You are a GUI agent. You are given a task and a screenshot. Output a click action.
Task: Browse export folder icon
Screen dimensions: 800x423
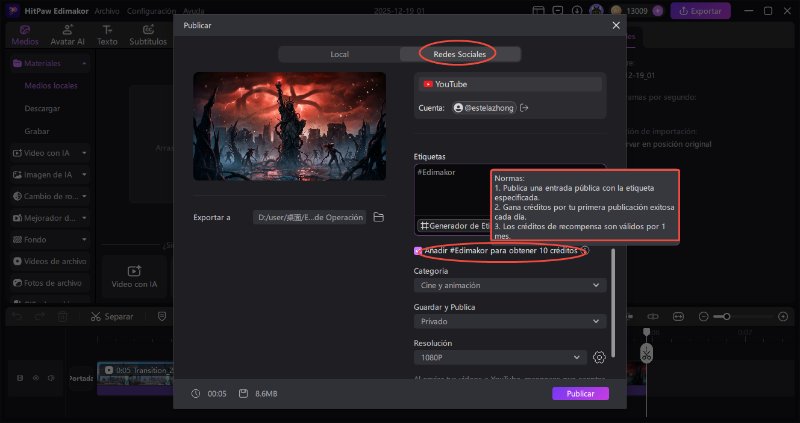(x=379, y=217)
